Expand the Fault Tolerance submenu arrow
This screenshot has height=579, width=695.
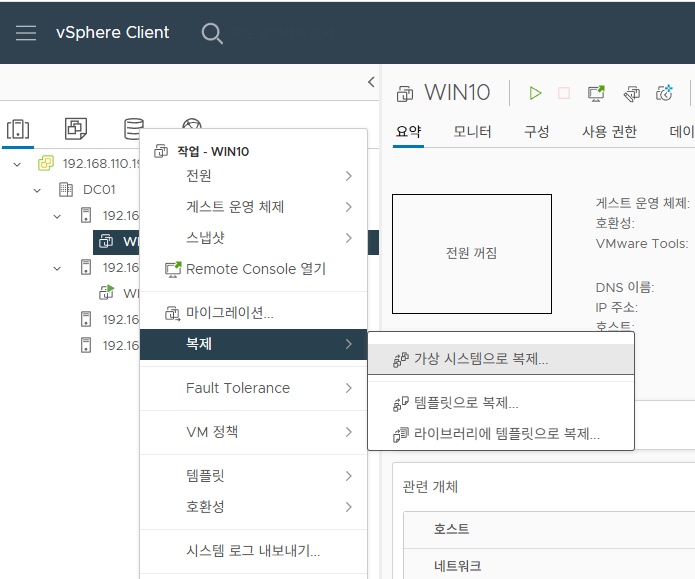pyautogui.click(x=349, y=388)
